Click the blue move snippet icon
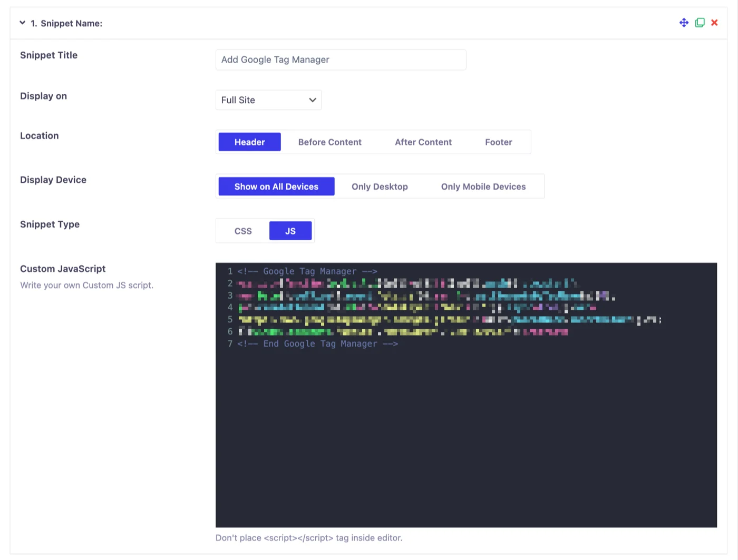Screen dimensions: 738x560 pos(684,23)
